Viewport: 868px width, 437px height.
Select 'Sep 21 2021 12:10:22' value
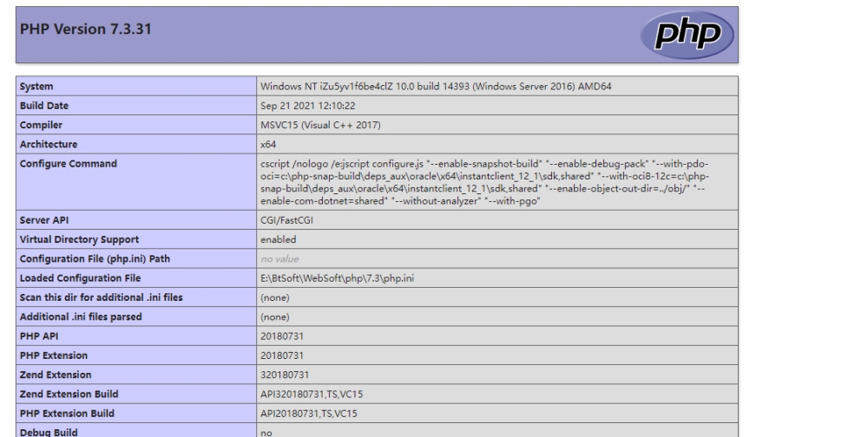click(308, 106)
